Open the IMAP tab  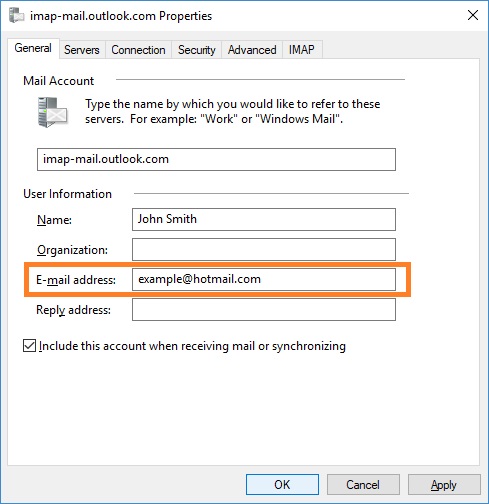tap(302, 50)
